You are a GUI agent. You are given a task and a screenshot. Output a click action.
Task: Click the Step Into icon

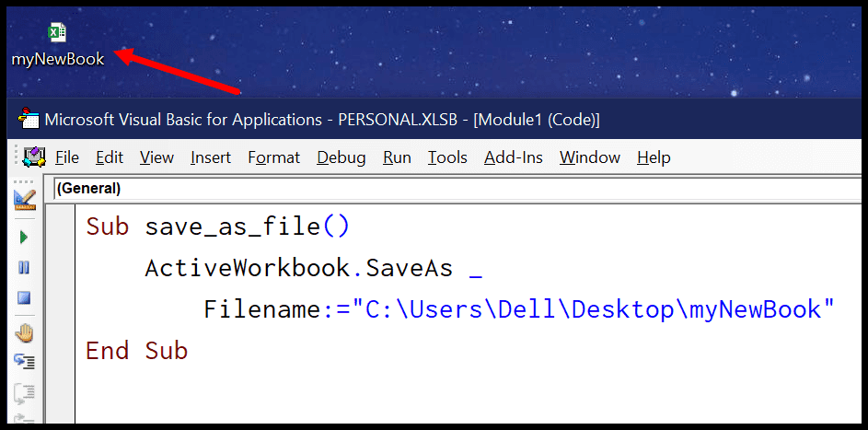24,363
